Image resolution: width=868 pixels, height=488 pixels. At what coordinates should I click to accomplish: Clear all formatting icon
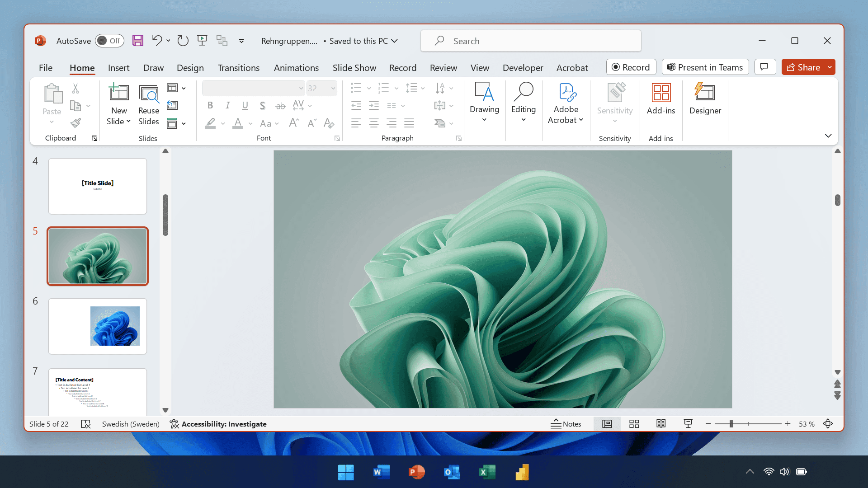pos(329,123)
